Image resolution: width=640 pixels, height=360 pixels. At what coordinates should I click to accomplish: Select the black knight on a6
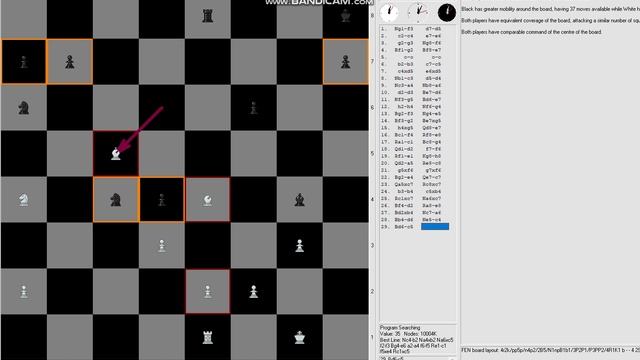click(24, 108)
